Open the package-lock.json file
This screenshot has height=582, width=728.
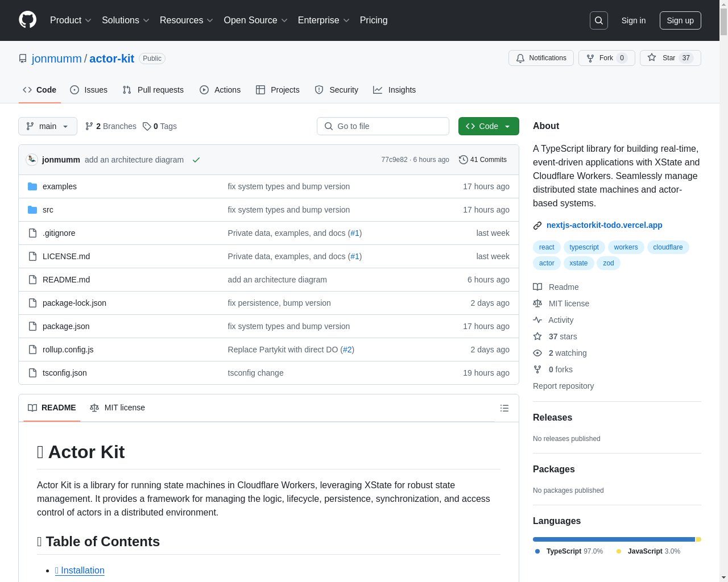pos(75,303)
